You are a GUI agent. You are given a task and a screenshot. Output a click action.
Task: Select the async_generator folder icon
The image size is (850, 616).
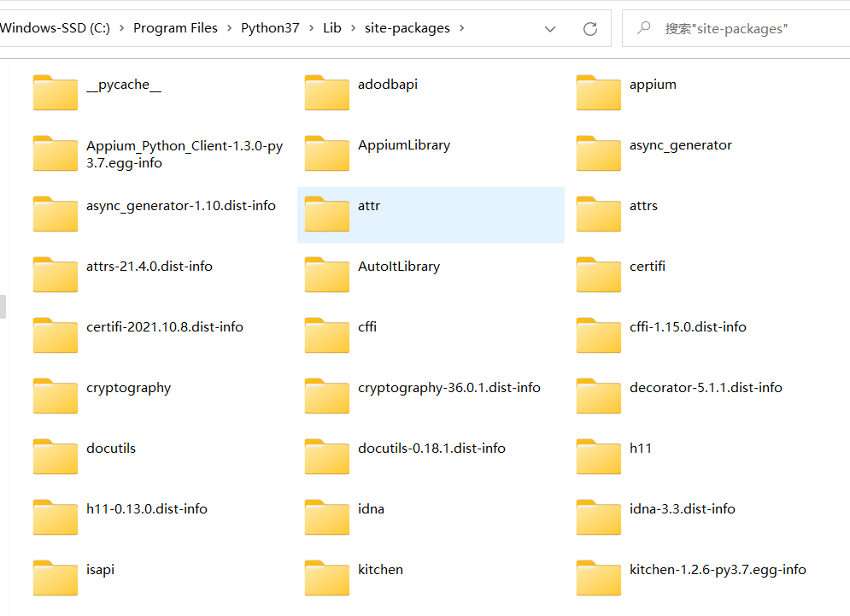click(x=599, y=154)
